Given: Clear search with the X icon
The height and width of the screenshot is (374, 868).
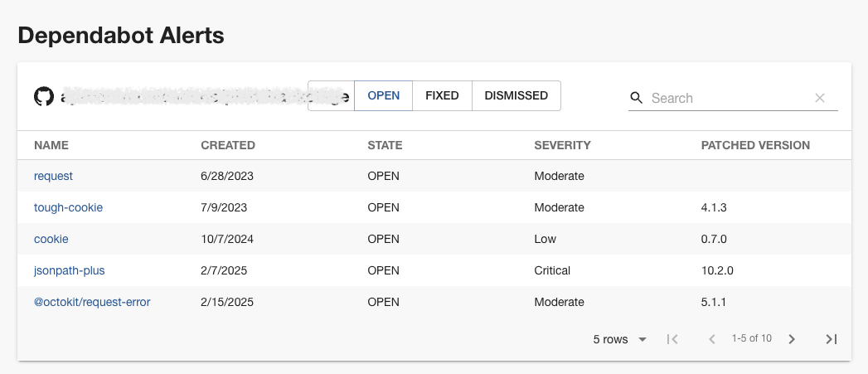Looking at the screenshot, I should (820, 98).
